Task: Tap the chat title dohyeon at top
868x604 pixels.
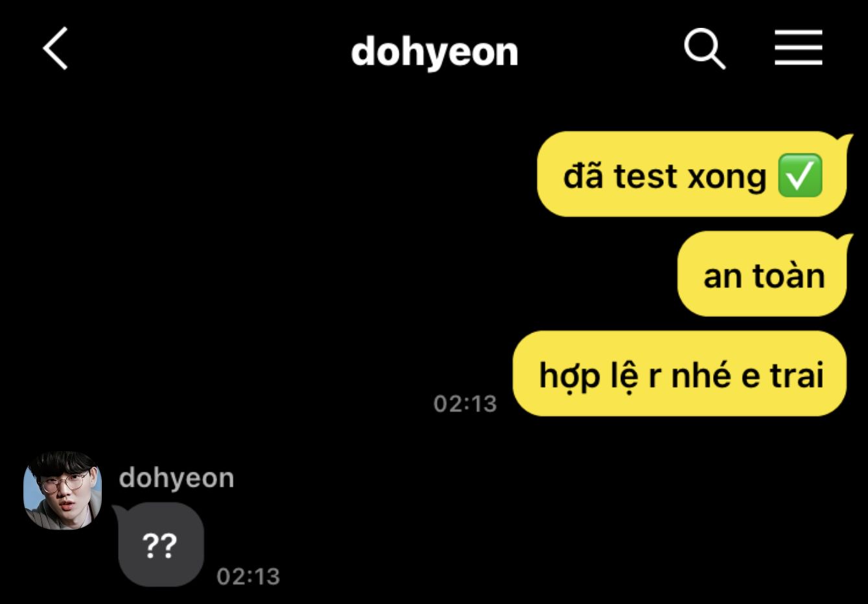Action: tap(434, 51)
